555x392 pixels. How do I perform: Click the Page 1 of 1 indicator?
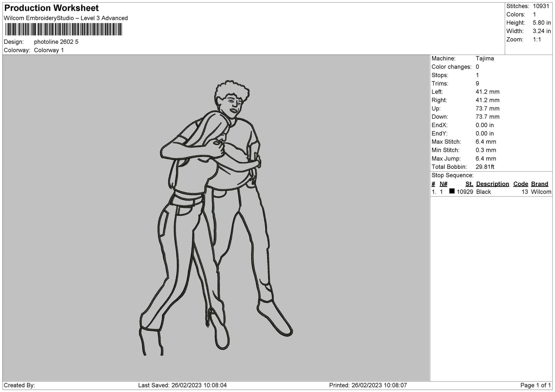[x=536, y=385]
